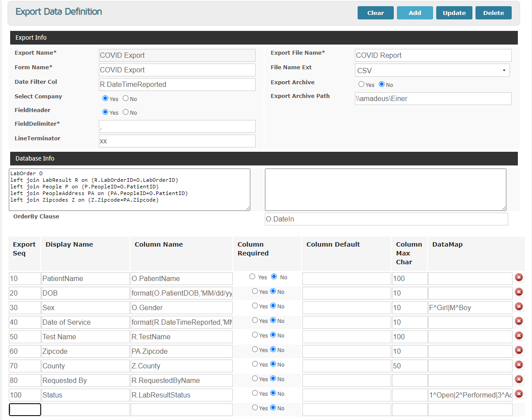Click the Update button
Screen dimensions: 532x420
coord(454,13)
